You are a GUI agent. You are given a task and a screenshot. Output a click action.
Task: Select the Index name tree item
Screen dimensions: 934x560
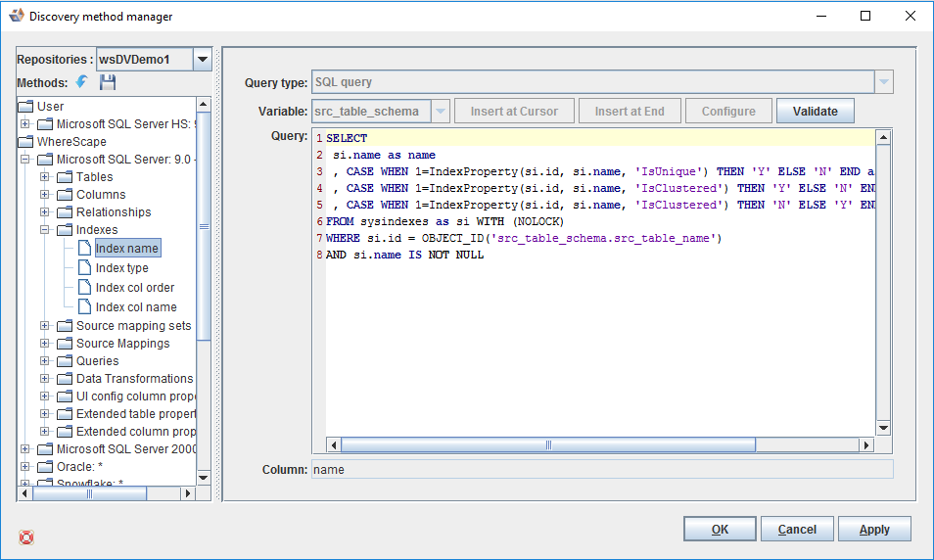126,249
